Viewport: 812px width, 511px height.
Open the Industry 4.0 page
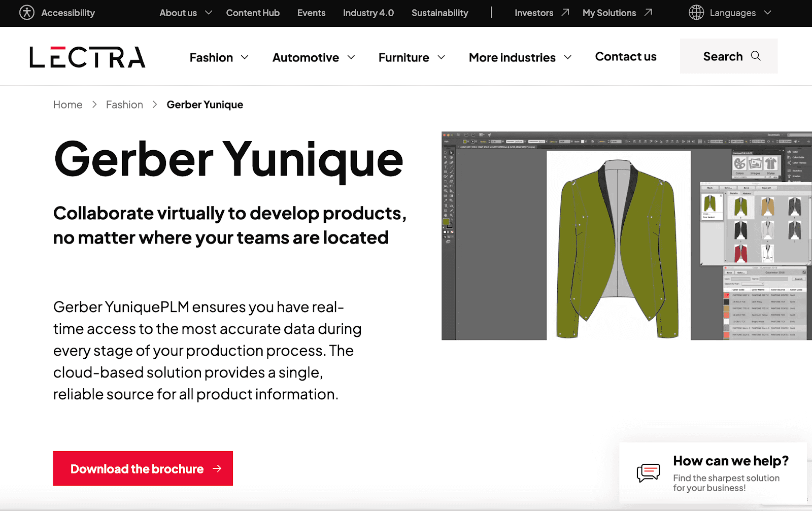point(368,13)
